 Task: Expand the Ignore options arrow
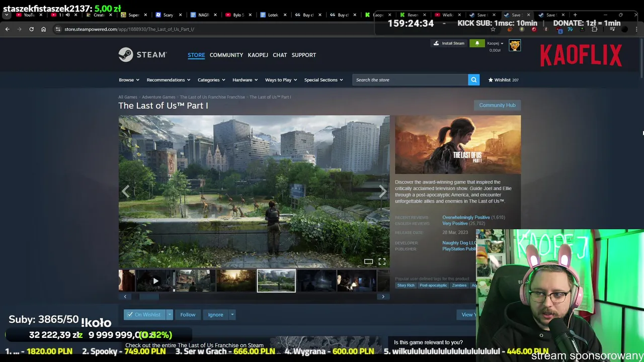232,315
